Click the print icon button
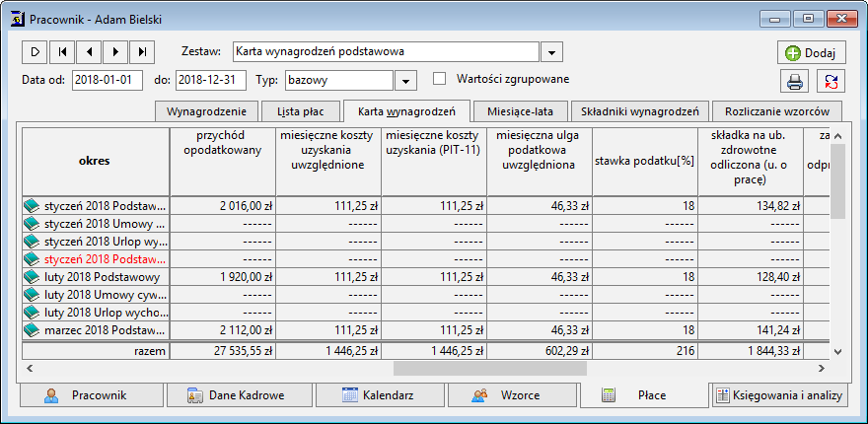Viewport: 868px width, 424px height. [795, 82]
